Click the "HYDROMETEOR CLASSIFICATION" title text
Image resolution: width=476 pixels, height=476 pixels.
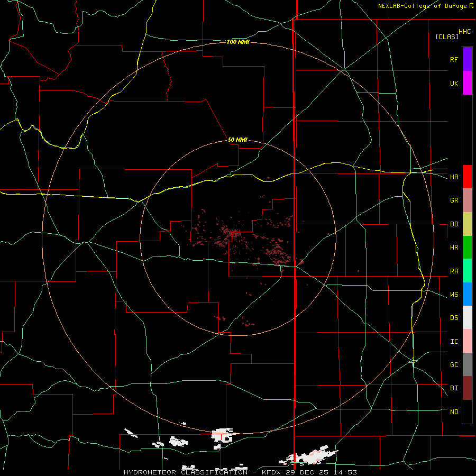[x=186, y=472]
